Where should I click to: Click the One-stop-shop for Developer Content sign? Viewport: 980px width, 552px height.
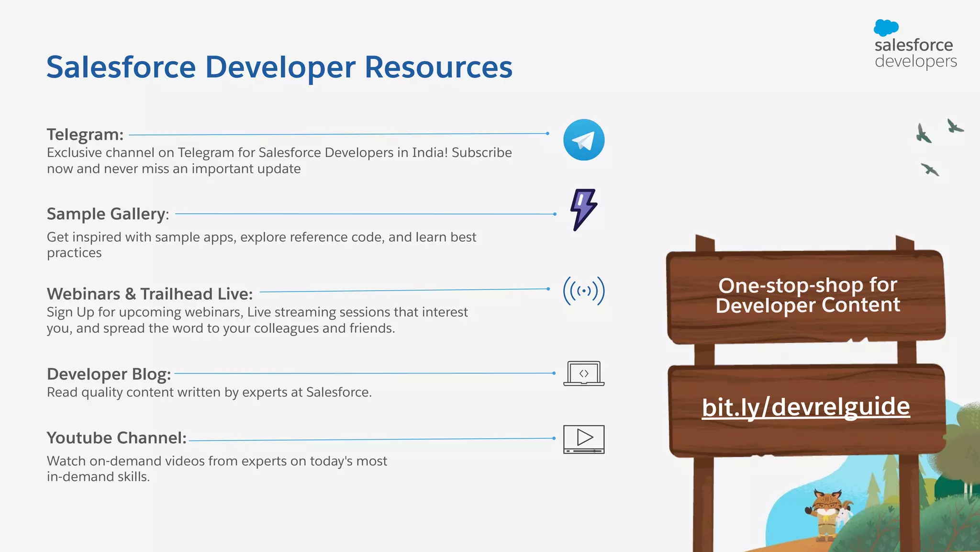point(807,295)
